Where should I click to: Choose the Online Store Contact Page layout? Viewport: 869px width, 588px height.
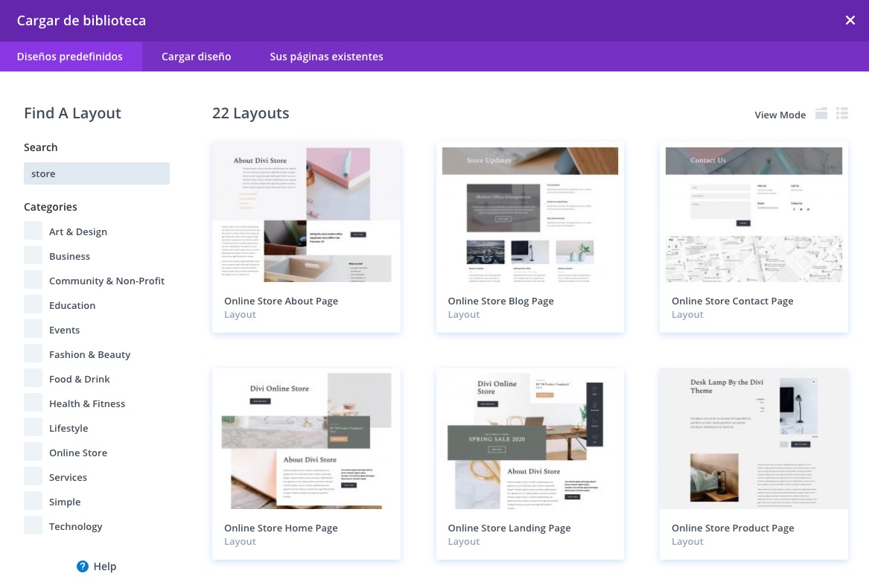coord(754,214)
